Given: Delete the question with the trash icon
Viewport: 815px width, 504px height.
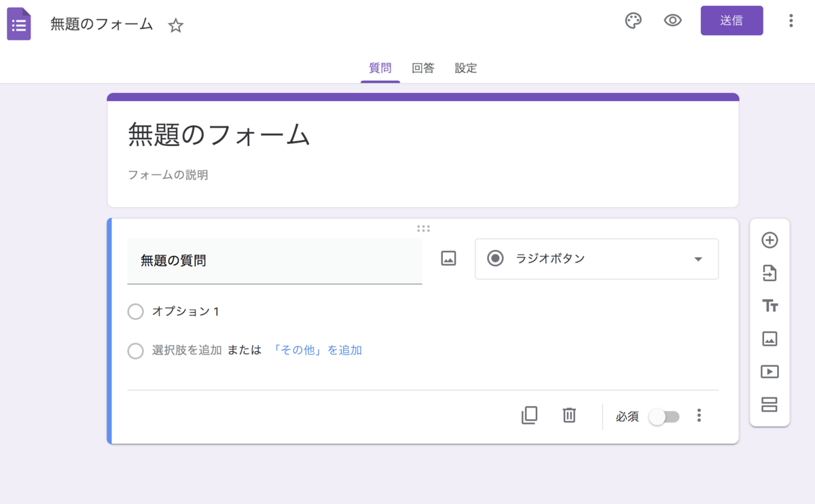Looking at the screenshot, I should [569, 415].
